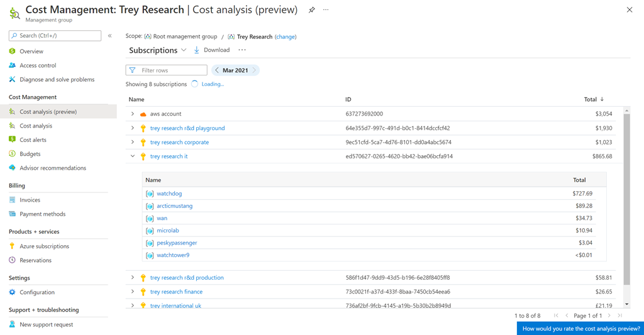Open Reservations in the sidebar
Viewport: 644px width, 335px height.
pyautogui.click(x=36, y=260)
